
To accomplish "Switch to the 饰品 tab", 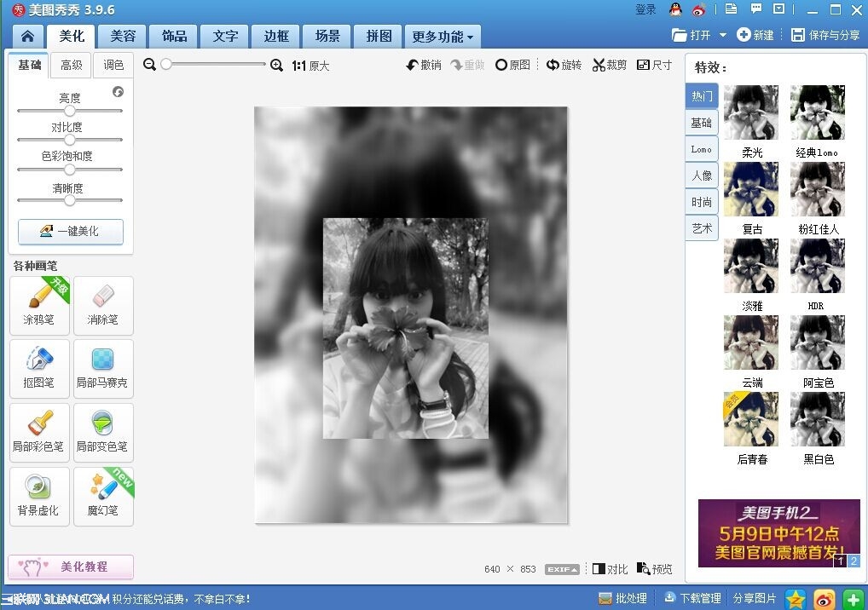I will point(175,37).
